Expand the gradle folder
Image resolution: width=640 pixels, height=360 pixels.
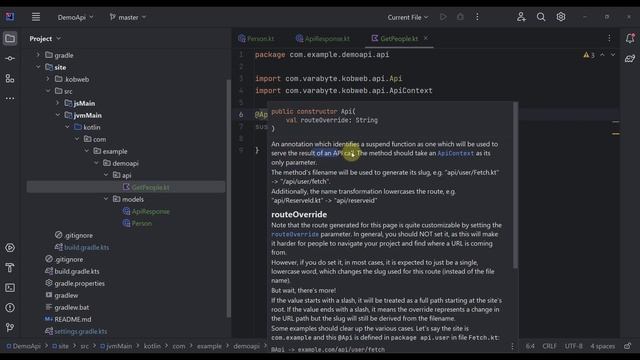[38, 55]
